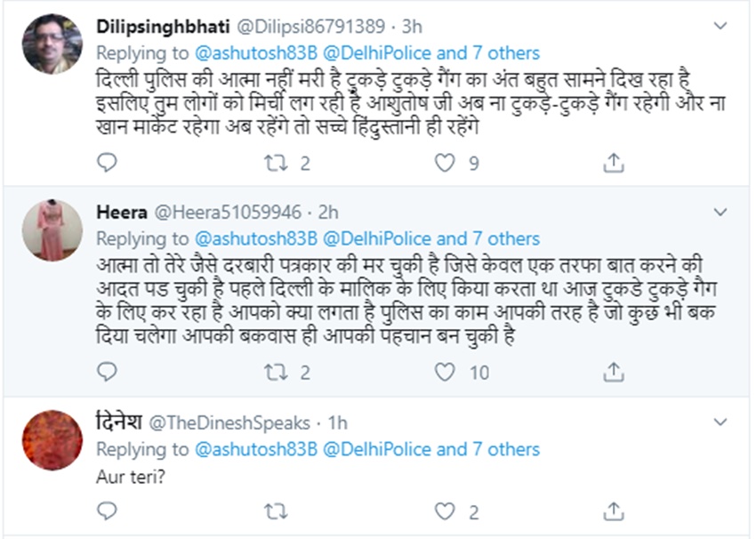The height and width of the screenshot is (539, 756).
Task: Reply to Dilipsinghbhati's tweet
Action: click(x=107, y=163)
